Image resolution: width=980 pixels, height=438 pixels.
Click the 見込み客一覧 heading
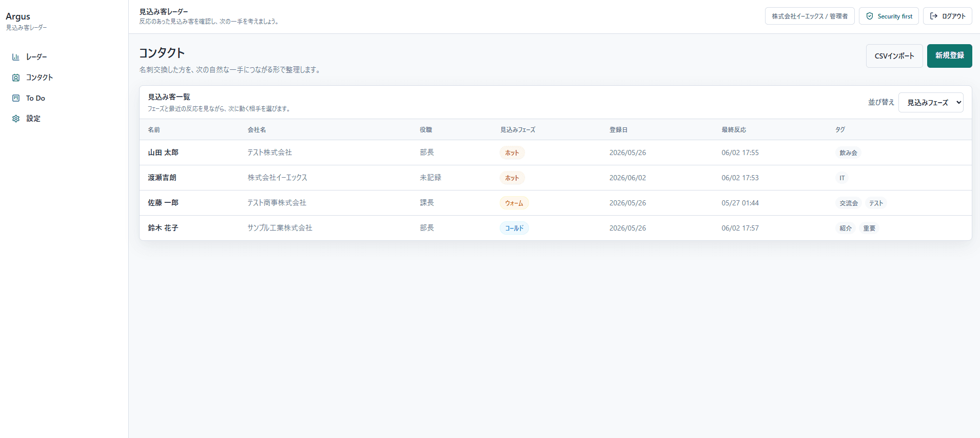(169, 97)
